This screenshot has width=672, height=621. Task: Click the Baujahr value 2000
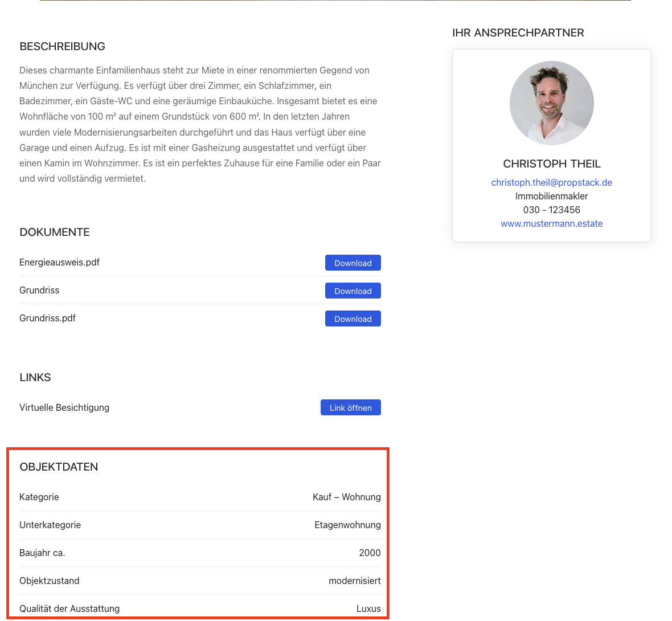tap(370, 553)
